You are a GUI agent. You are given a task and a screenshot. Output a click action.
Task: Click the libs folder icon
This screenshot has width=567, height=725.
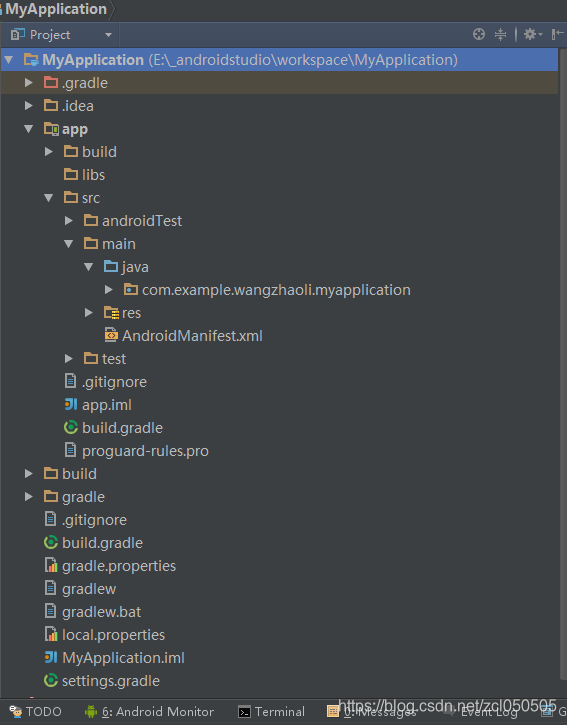pos(71,174)
